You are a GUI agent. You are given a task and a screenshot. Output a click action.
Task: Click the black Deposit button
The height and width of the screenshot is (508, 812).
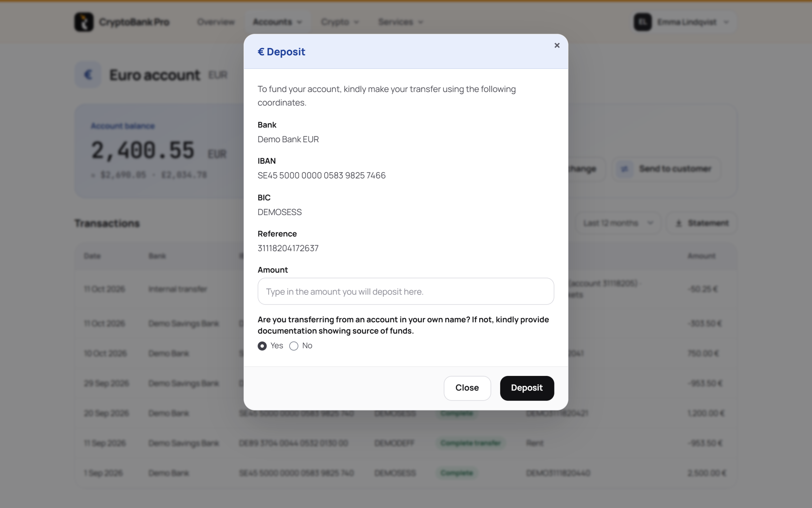click(527, 388)
